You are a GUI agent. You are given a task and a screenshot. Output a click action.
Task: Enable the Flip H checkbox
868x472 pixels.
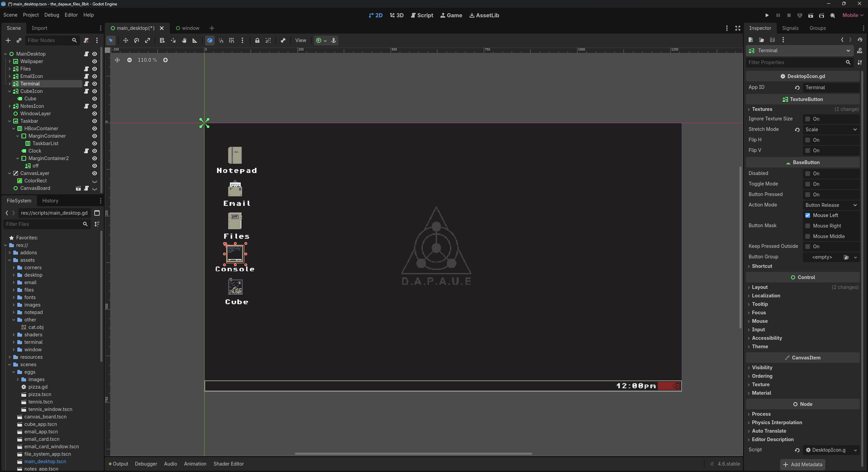[x=808, y=140]
